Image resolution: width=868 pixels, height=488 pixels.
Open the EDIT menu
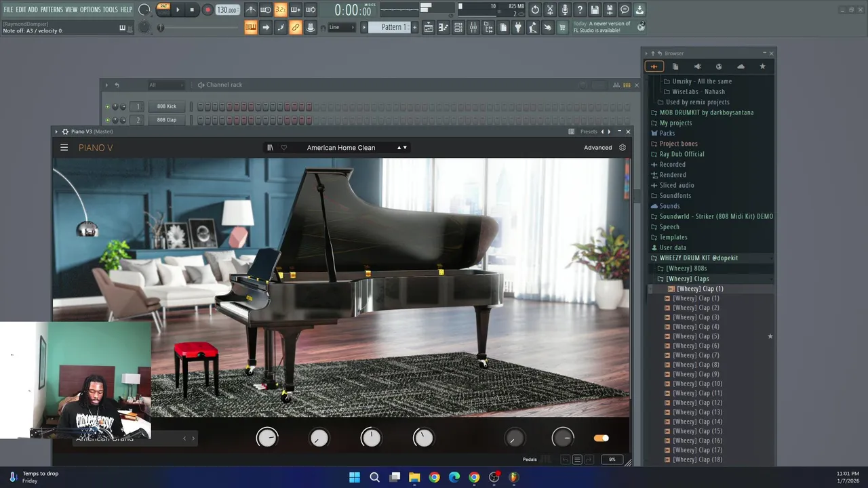(21, 9)
